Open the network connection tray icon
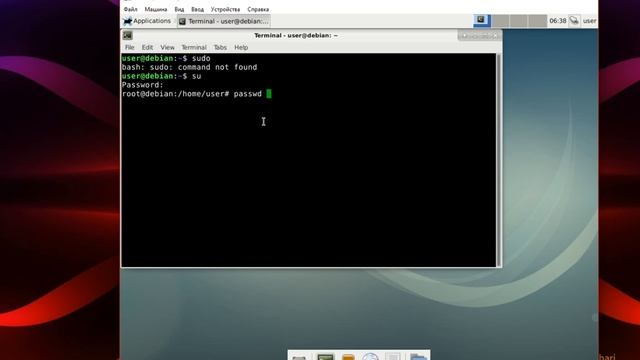640x360 pixels. click(x=574, y=21)
